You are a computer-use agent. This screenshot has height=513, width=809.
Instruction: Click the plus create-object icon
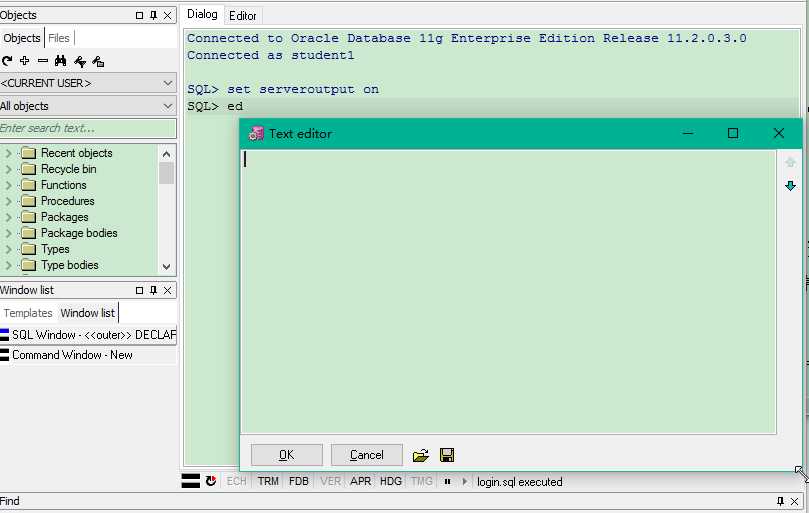24,61
